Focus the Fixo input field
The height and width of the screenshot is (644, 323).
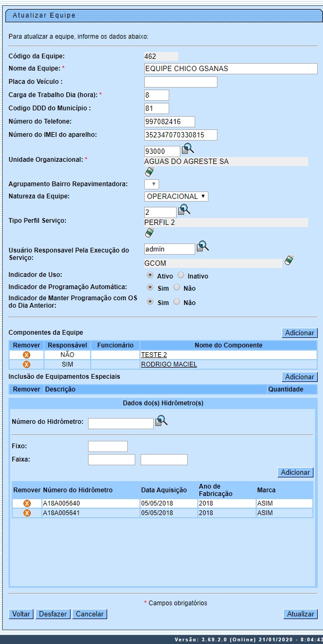(x=108, y=446)
